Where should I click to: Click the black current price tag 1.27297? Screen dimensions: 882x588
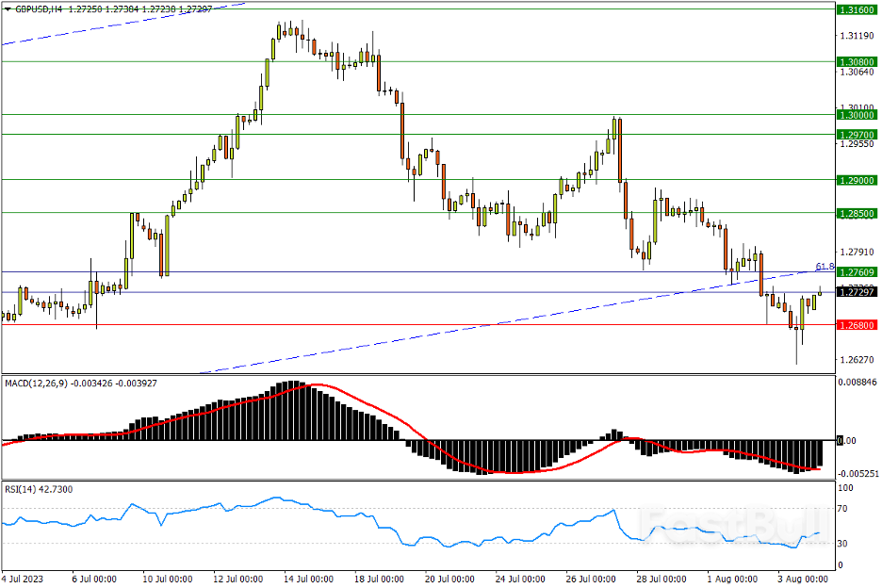tap(857, 292)
